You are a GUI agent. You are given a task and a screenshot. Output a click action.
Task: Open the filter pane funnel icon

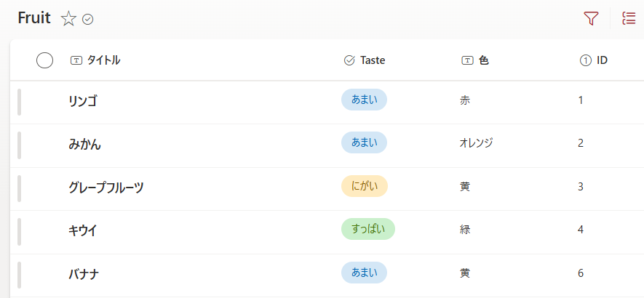(591, 19)
